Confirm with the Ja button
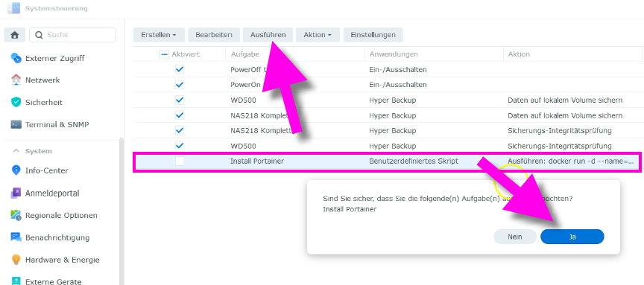644x285 pixels. pyautogui.click(x=572, y=237)
